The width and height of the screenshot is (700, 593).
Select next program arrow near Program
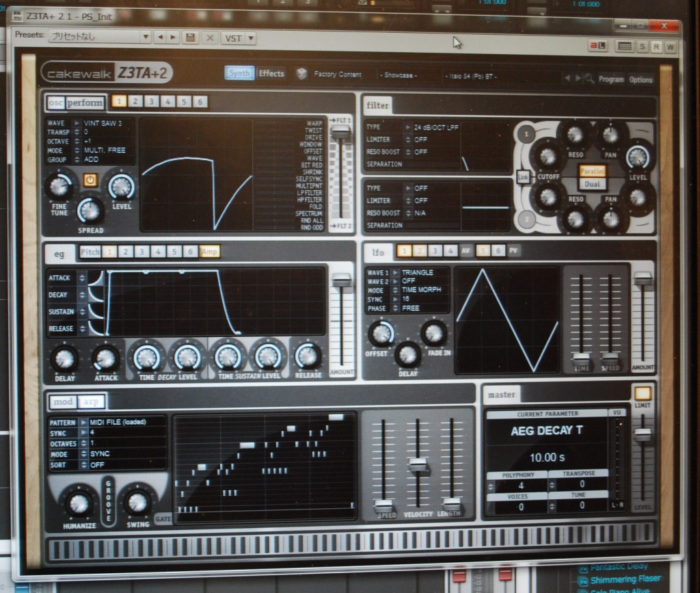(x=578, y=78)
